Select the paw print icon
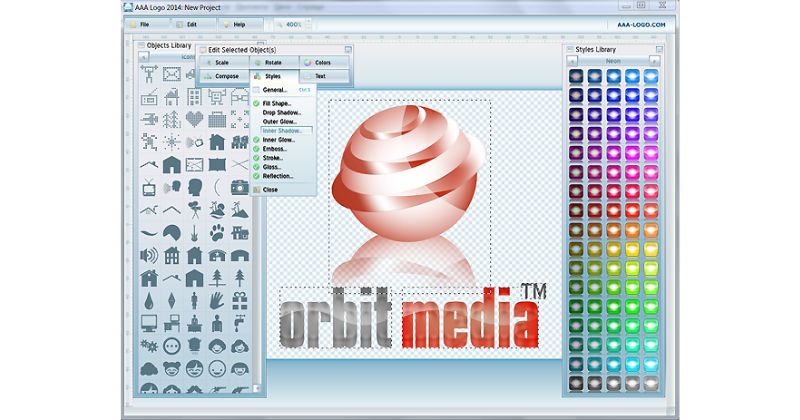The width and height of the screenshot is (800, 420). click(x=217, y=233)
